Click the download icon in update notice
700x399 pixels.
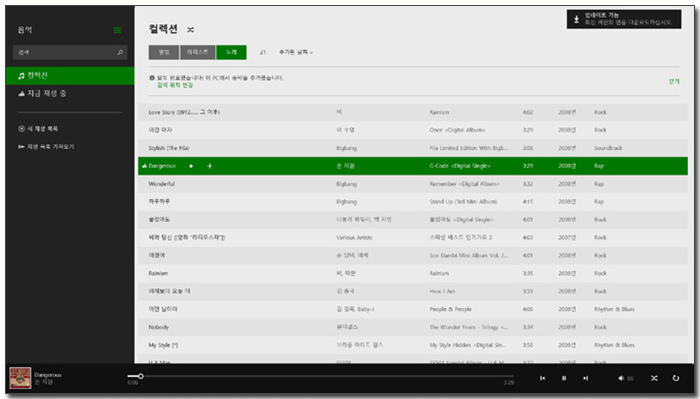576,19
